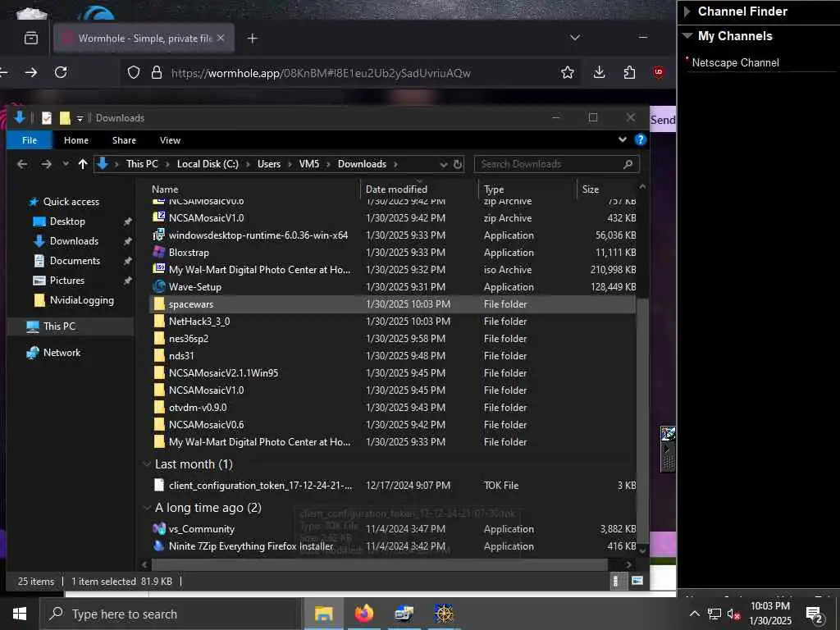Expand the Channel Finder section

(687, 11)
